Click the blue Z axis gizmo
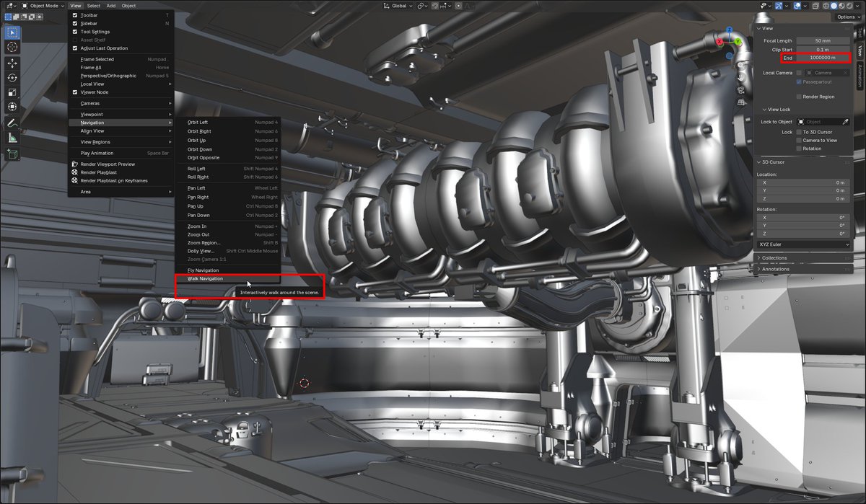Screen dimensions: 866x504 click(x=730, y=30)
